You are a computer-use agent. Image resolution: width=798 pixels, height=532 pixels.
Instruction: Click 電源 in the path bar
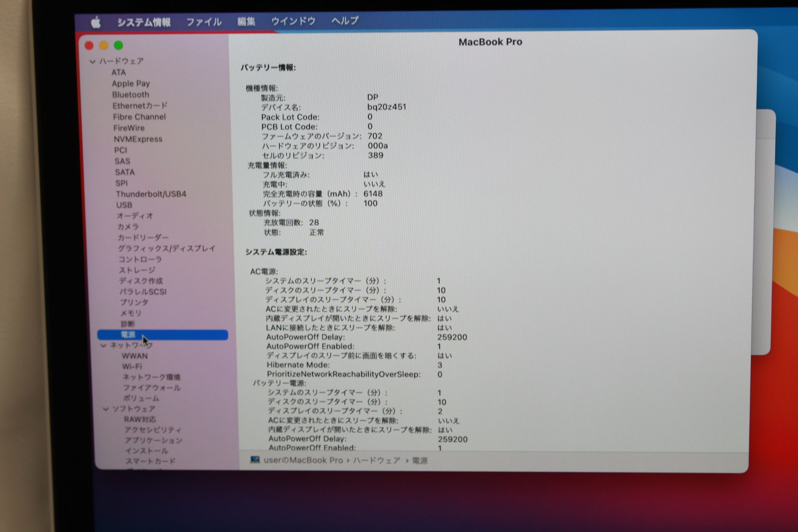tap(420, 461)
